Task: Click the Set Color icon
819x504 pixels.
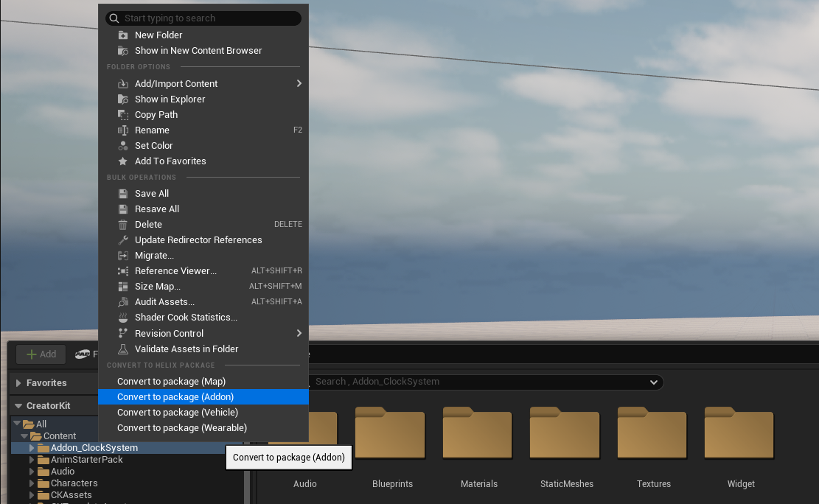Action: coord(123,146)
